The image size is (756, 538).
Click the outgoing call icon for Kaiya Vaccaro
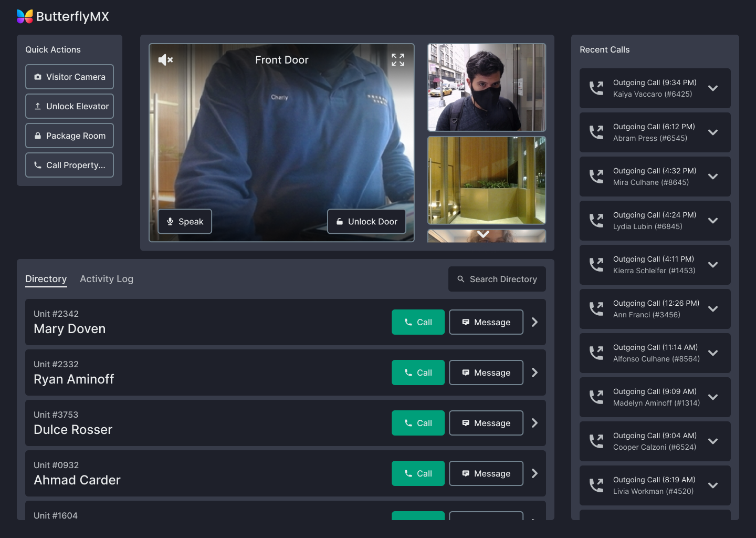point(596,88)
